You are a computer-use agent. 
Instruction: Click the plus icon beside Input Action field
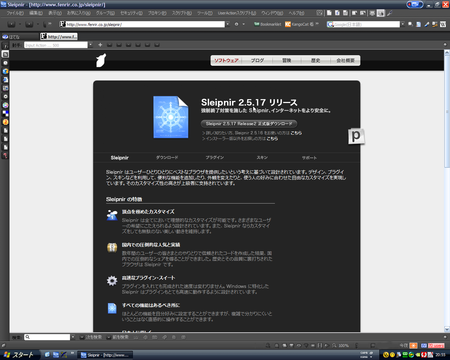click(100, 45)
